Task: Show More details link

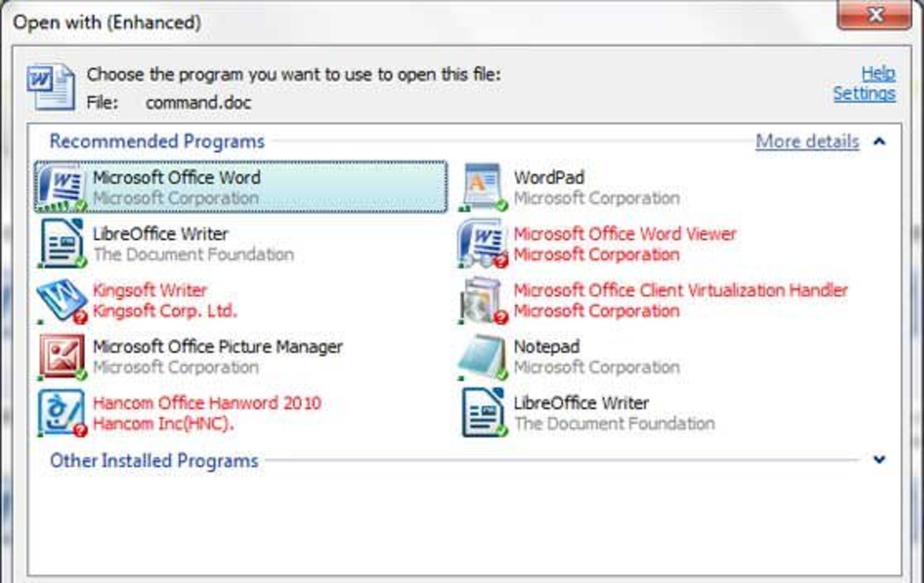Action: (807, 142)
